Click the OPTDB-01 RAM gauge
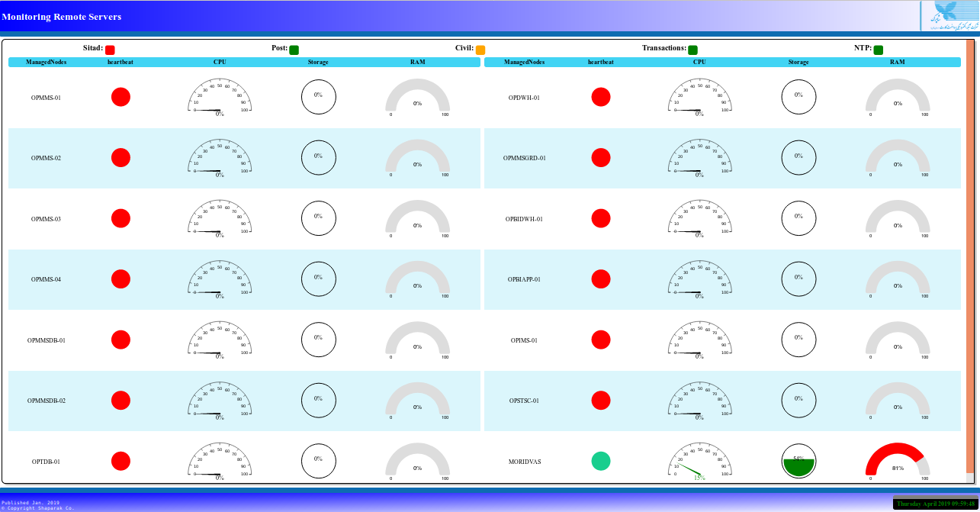The image size is (980, 512). point(417,461)
